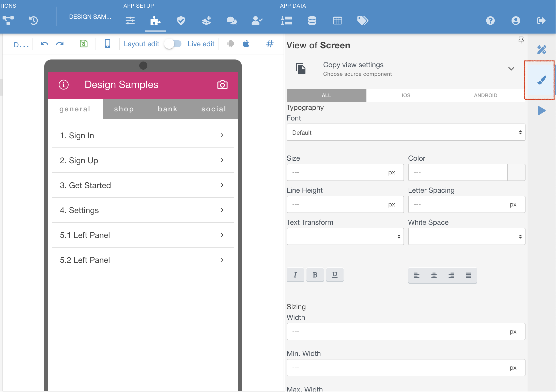Open the D... breadcrumb menu in toolbar
The image size is (556, 392).
point(21,45)
